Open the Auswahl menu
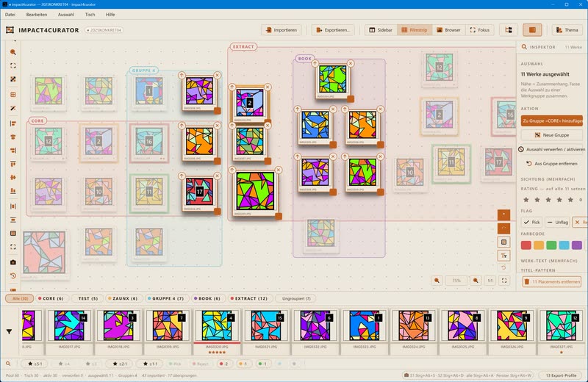The image size is (588, 382). tap(66, 15)
